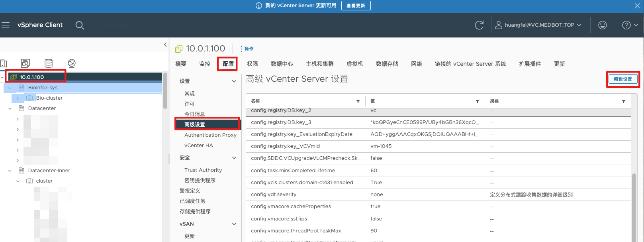Image resolution: width=644 pixels, height=242 pixels.
Task: Select Datacenter-Inner in inventory tree
Action: 49,171
